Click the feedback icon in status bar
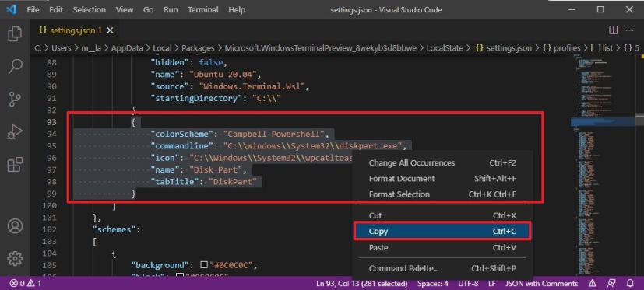Image resolution: width=644 pixels, height=290 pixels. point(611,284)
